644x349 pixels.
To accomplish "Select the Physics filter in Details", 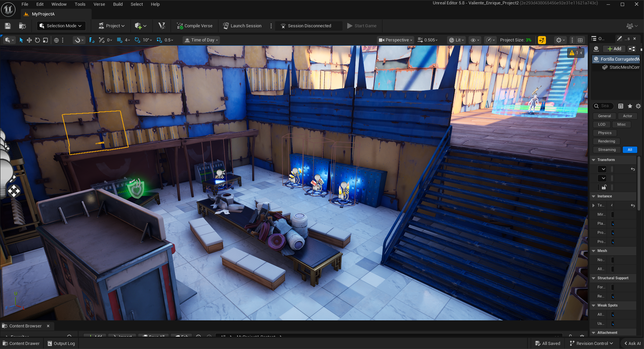I will 605,133.
